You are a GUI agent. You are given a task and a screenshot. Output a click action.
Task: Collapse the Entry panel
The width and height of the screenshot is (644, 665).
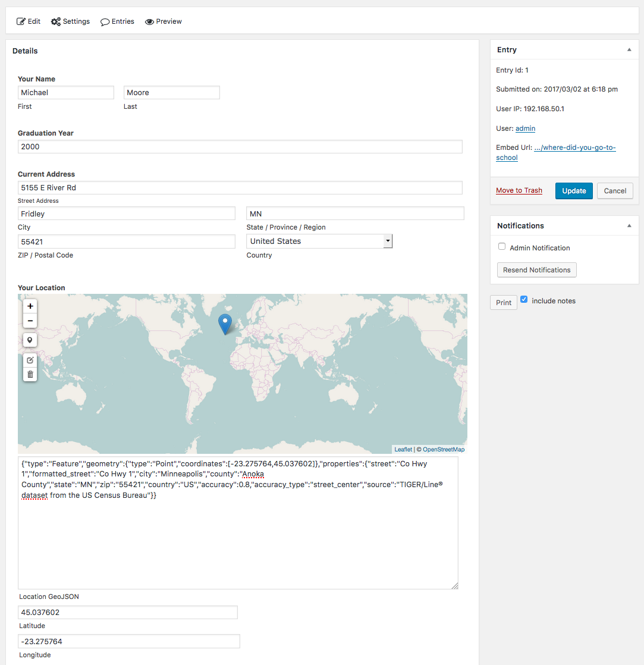point(629,50)
